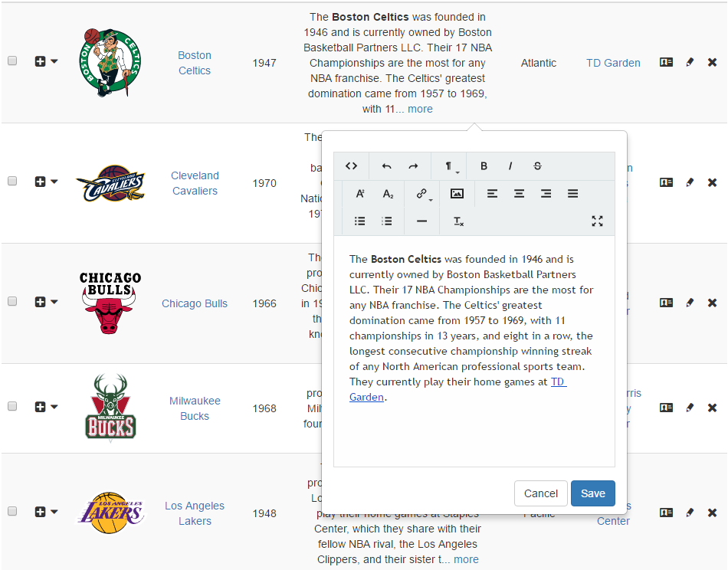Apply bold formatting in the editor
This screenshot has height=570, width=728.
[x=484, y=166]
